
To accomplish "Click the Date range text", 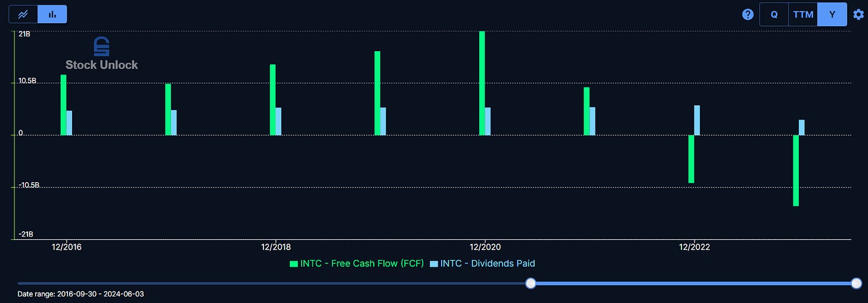I will tap(80, 294).
